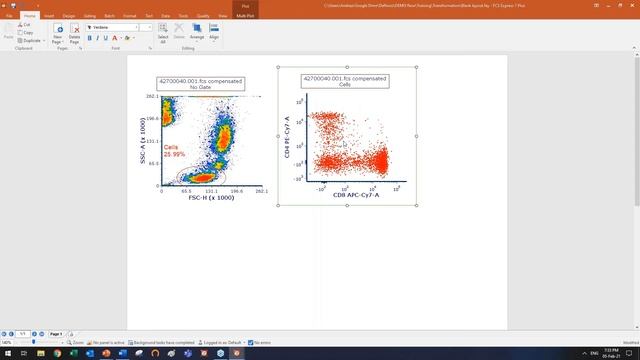Image resolution: width=640 pixels, height=360 pixels.
Task: Toggle the No errors checkbox
Action: (x=251, y=342)
